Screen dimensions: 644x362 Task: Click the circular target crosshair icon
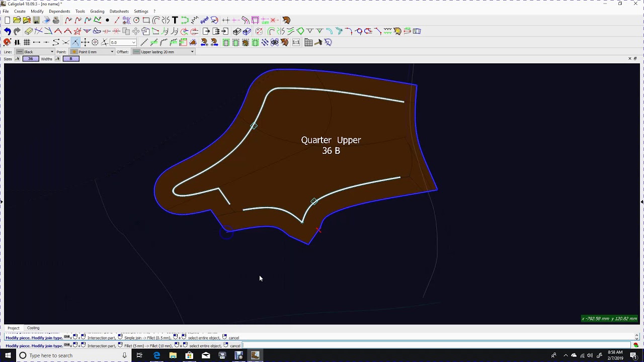tap(95, 42)
